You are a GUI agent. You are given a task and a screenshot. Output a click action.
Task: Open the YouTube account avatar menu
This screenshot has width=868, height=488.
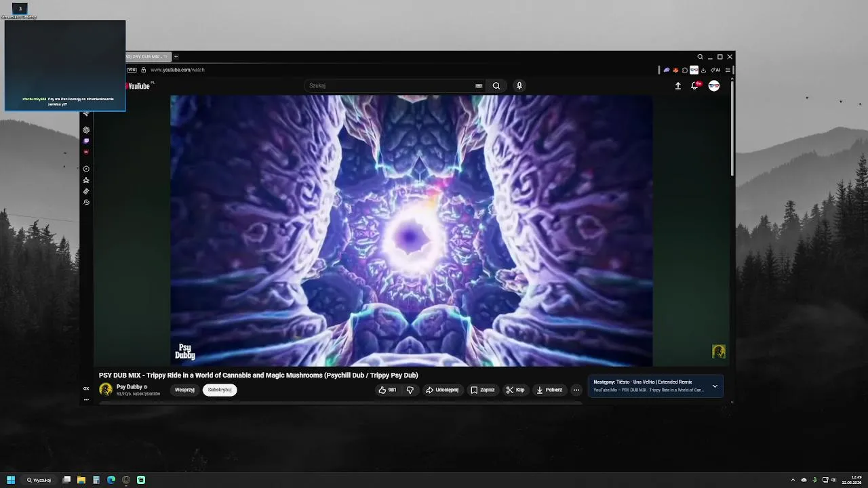point(714,85)
